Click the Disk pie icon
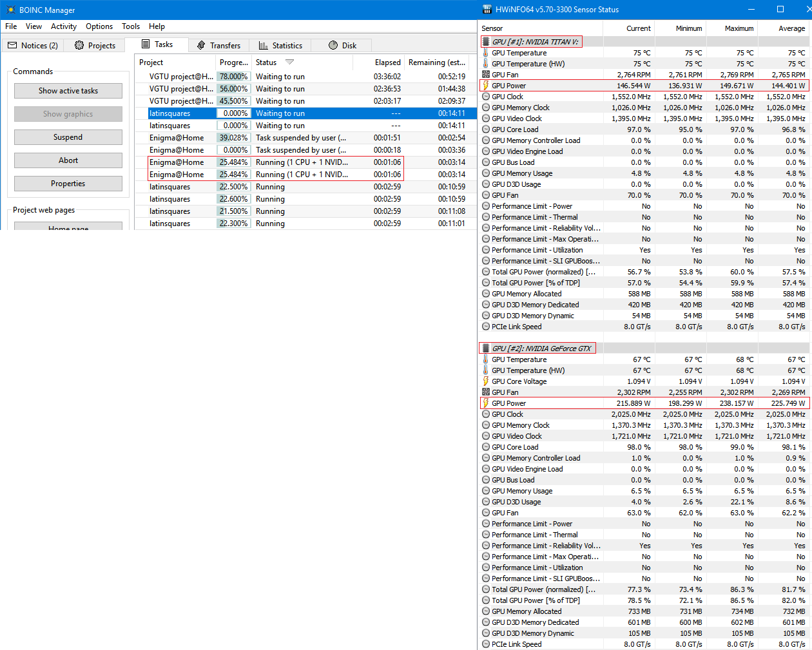812x650 pixels. pyautogui.click(x=333, y=45)
